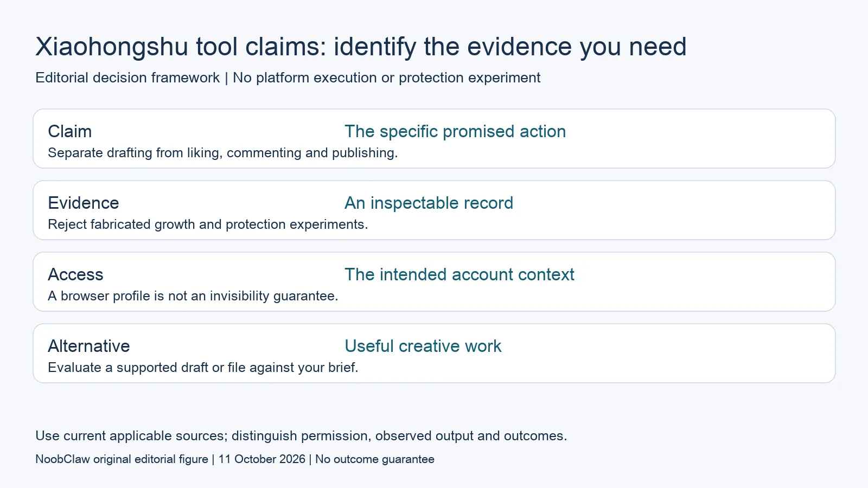The width and height of the screenshot is (868, 488).
Task: Click 'The specific promised action' text
Action: (x=455, y=131)
